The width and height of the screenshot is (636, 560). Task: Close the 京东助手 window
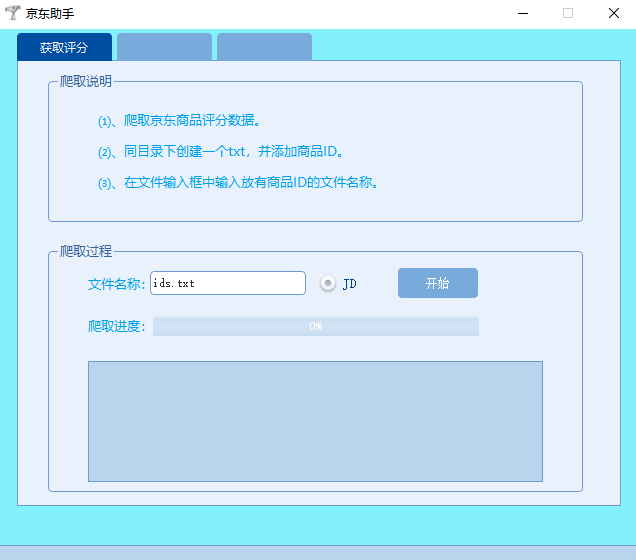tap(614, 13)
